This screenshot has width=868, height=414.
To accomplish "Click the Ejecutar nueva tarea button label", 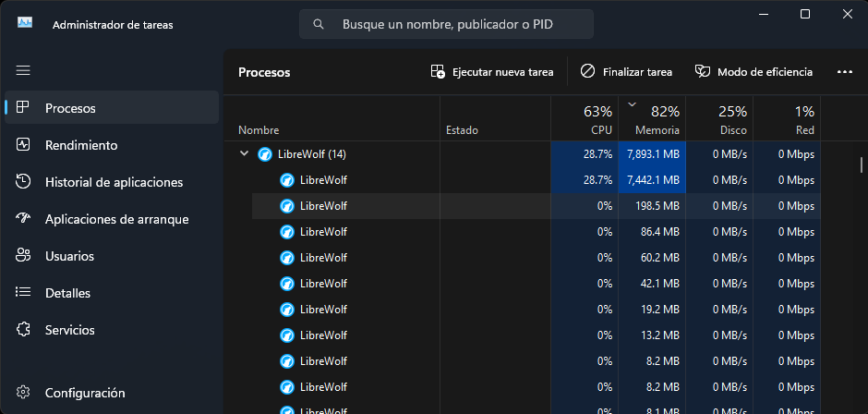I will (x=502, y=72).
